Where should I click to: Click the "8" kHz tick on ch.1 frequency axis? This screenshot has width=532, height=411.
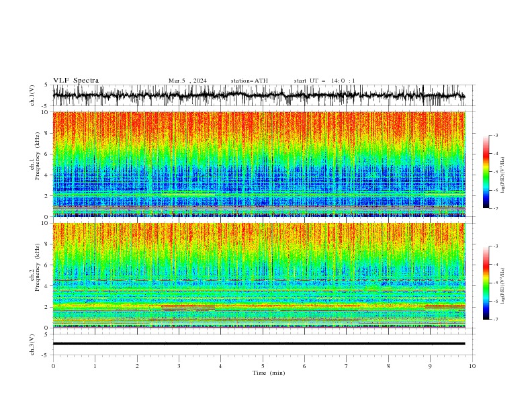pos(46,133)
